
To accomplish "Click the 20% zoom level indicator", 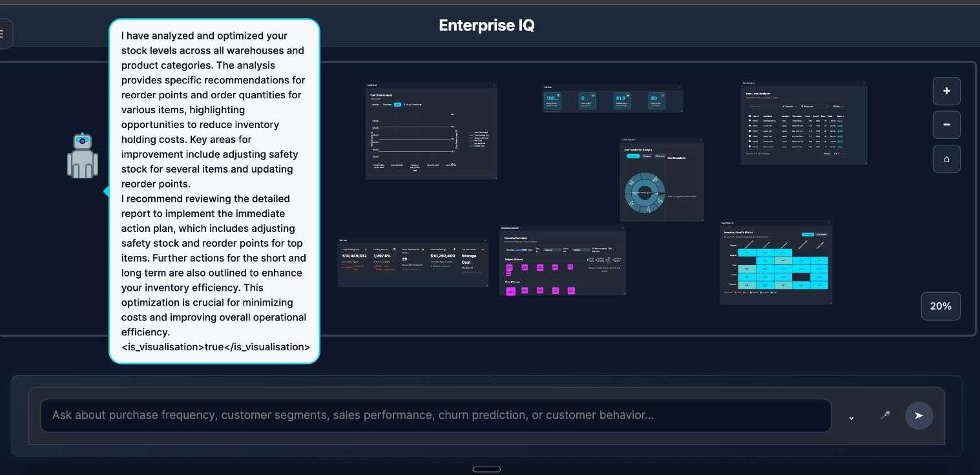I will pyautogui.click(x=940, y=306).
